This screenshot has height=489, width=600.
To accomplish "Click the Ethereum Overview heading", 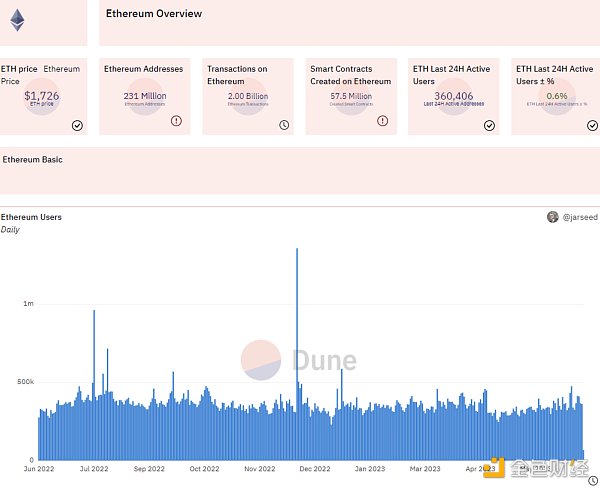I will click(153, 14).
